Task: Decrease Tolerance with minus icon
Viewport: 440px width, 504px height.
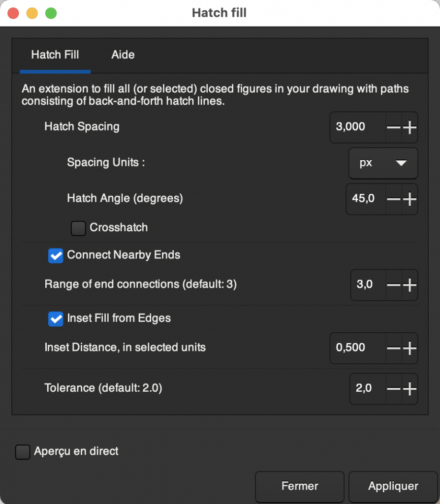Action: (x=393, y=389)
